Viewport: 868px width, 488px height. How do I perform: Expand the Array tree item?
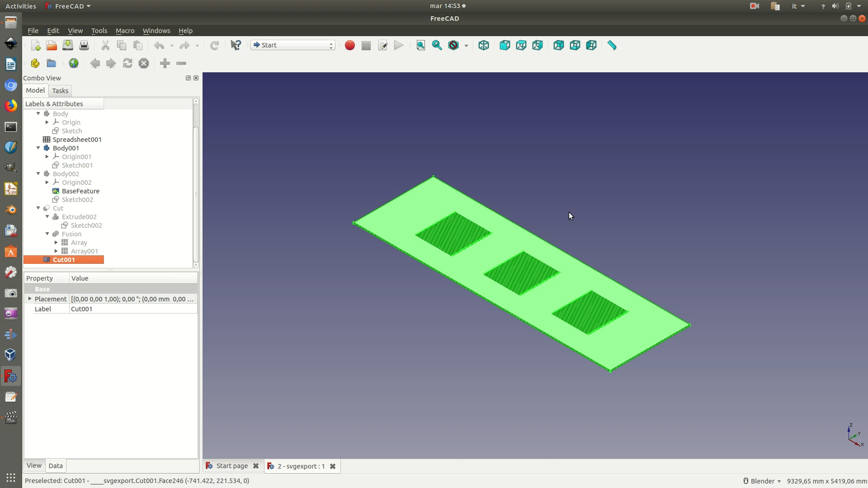coord(56,243)
